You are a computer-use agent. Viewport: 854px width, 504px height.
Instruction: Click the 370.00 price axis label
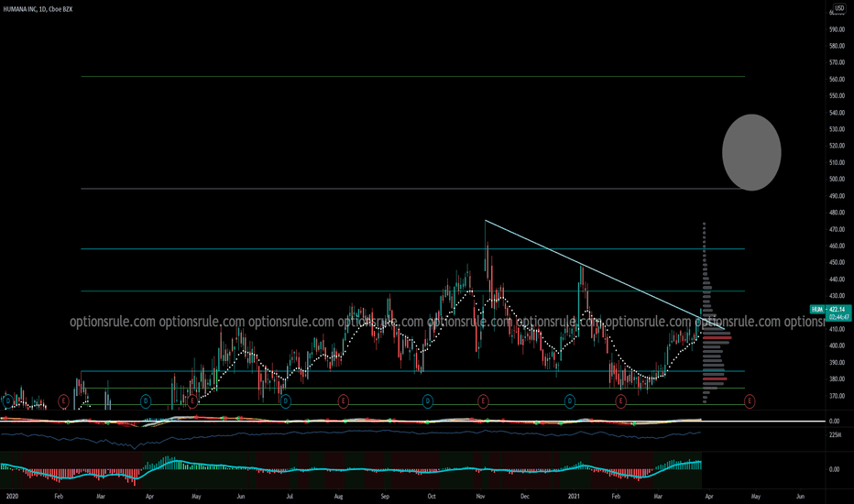[837, 396]
